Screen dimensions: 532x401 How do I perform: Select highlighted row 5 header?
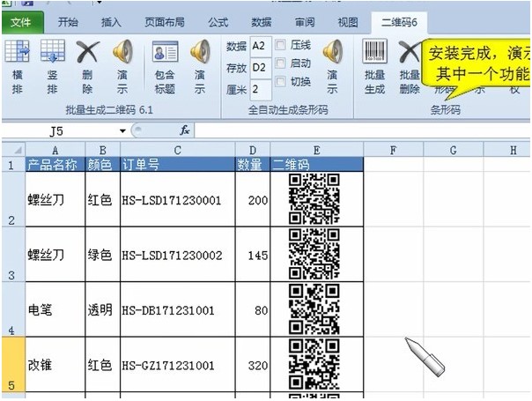[x=13, y=364]
